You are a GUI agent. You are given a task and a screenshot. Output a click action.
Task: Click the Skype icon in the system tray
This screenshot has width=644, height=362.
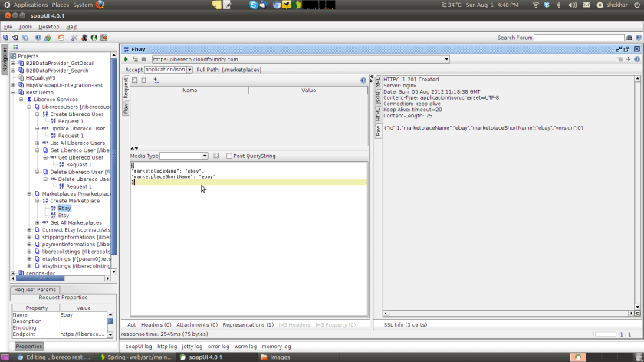pos(253,5)
